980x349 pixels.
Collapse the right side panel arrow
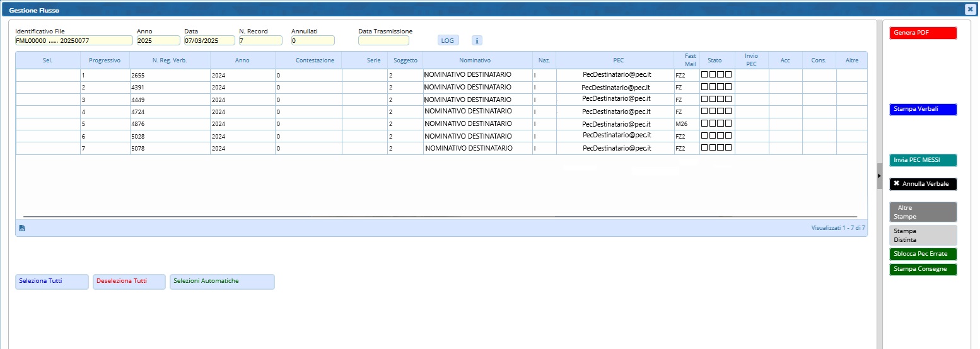(879, 176)
